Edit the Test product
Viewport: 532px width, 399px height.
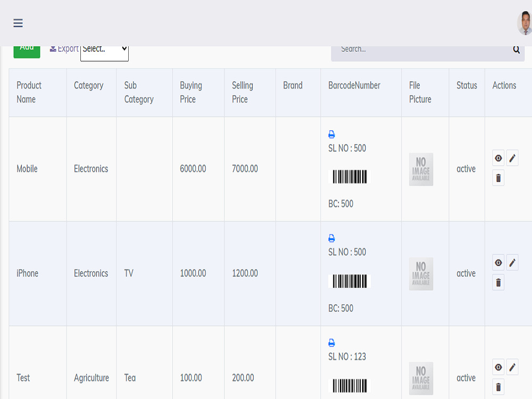pos(512,367)
